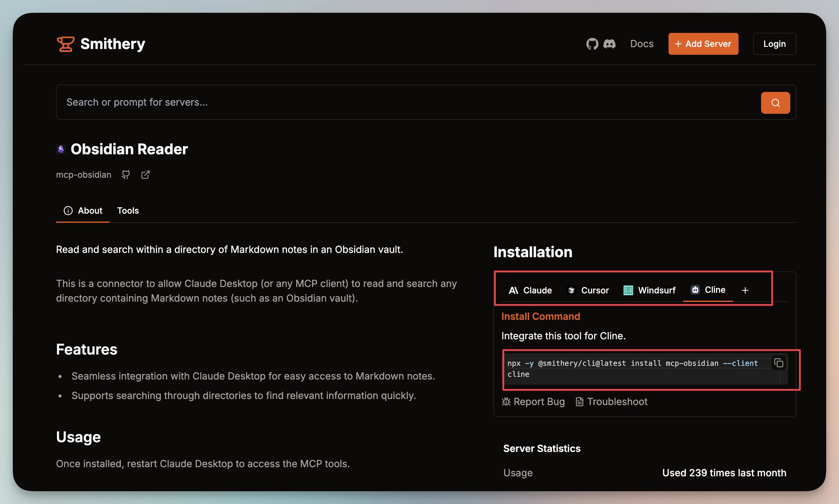Click the mcp-obsidian identifier text
Image resolution: width=839 pixels, height=504 pixels.
(x=83, y=175)
